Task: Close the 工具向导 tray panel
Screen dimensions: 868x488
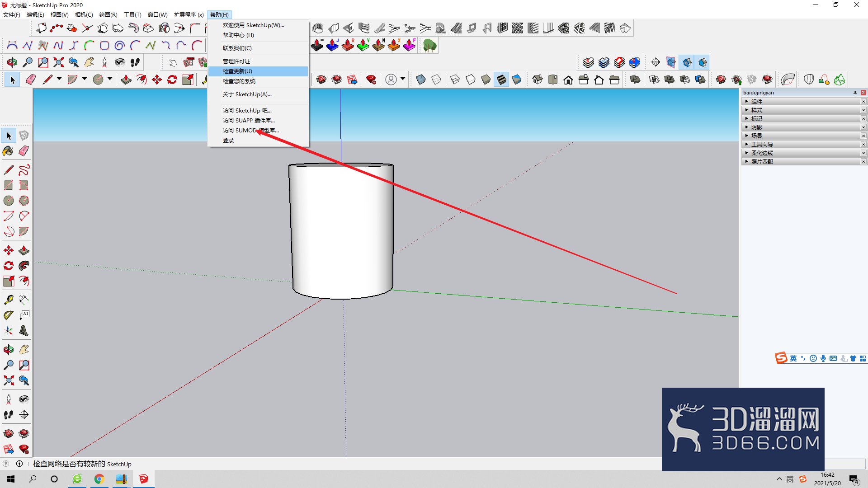Action: (x=863, y=144)
